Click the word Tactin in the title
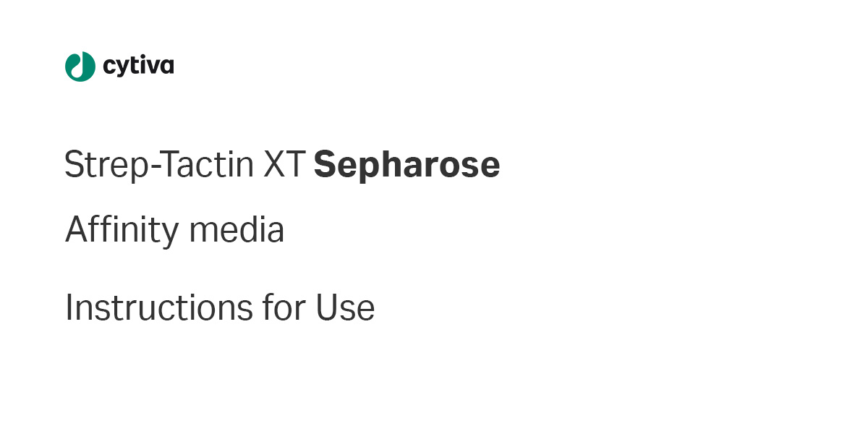 pos(202,165)
